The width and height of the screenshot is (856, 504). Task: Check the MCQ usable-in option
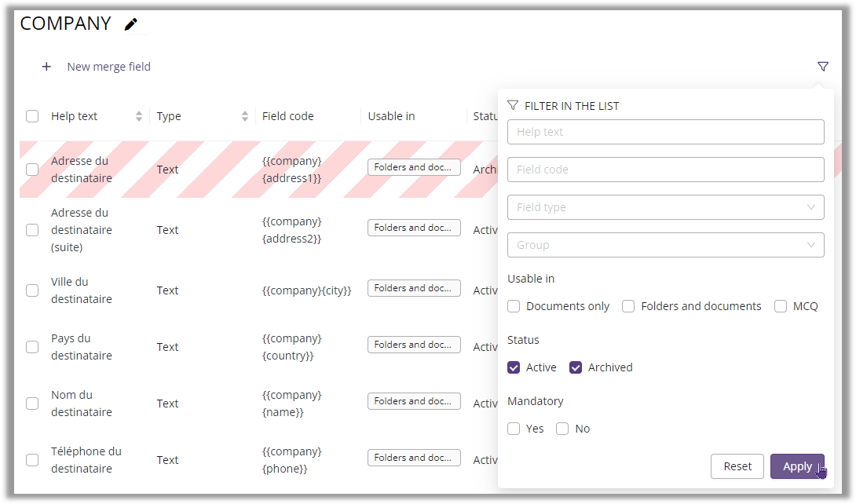point(781,306)
